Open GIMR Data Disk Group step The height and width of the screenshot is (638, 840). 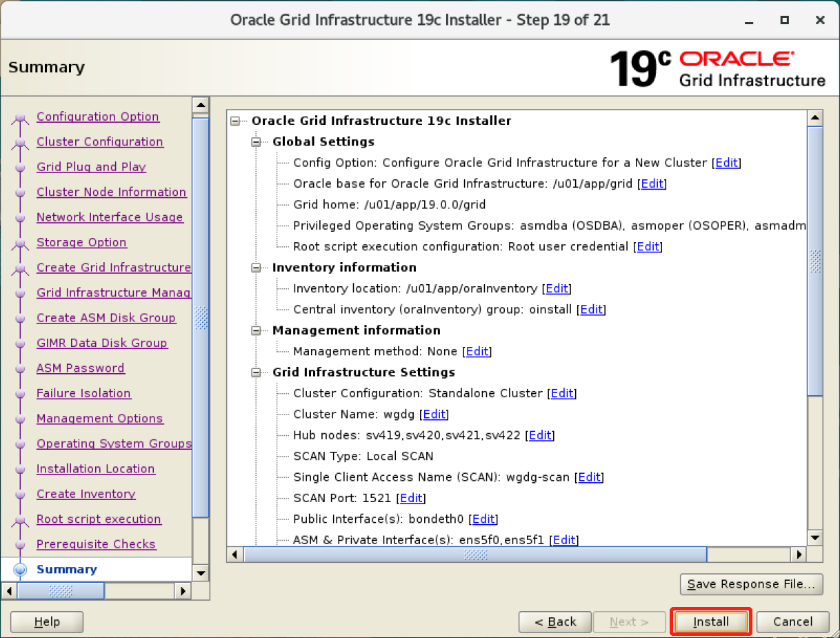tap(102, 343)
